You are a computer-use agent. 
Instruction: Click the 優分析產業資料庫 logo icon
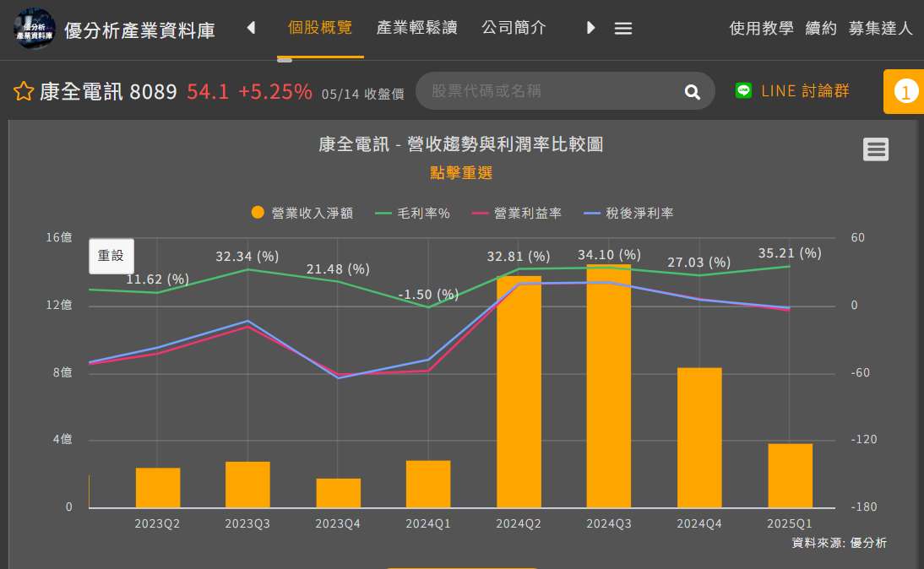pos(34,28)
